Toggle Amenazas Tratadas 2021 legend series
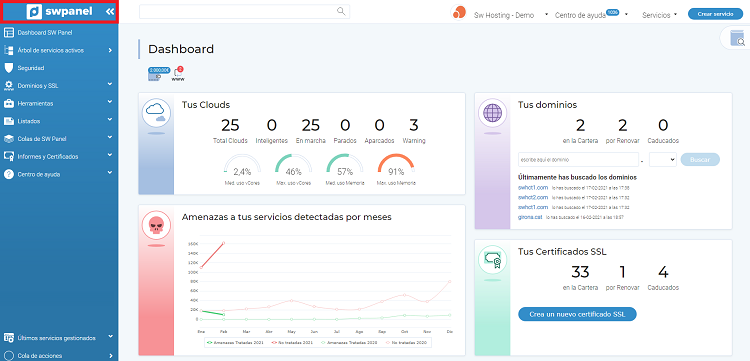This screenshot has height=361, width=750. click(x=232, y=343)
